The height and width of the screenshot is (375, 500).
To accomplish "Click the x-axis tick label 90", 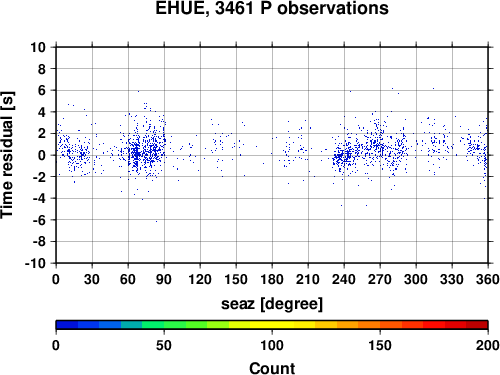I will [x=164, y=279].
